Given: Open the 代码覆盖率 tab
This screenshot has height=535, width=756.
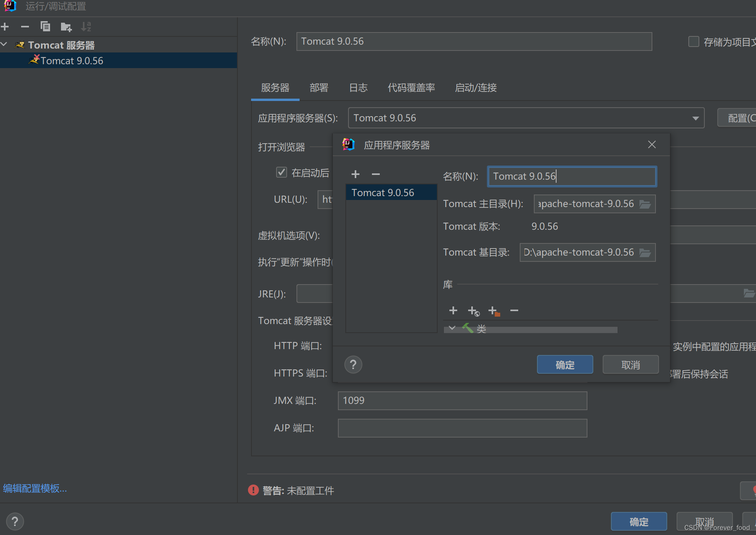Looking at the screenshot, I should click(411, 88).
